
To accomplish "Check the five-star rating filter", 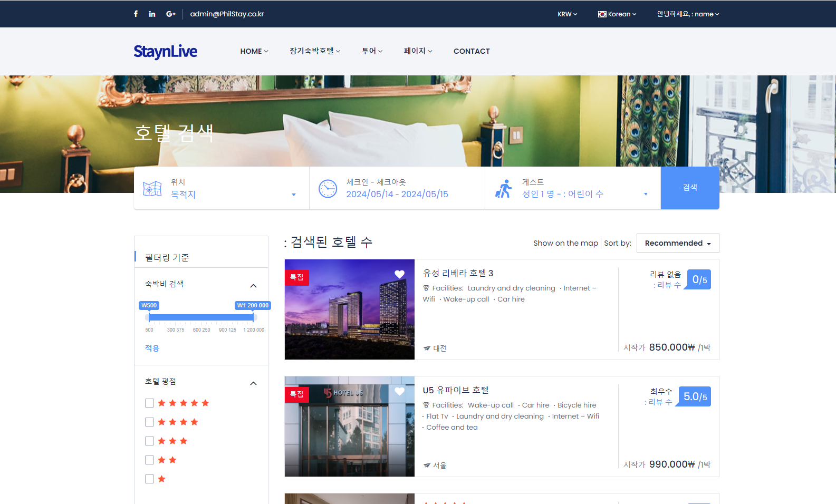I will point(150,403).
